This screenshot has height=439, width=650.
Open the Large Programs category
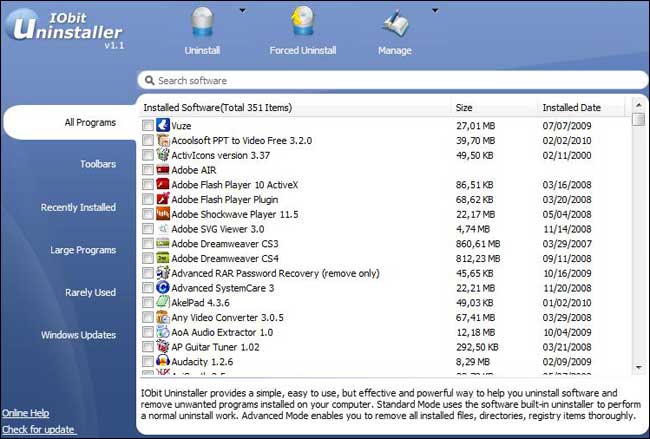coord(84,250)
